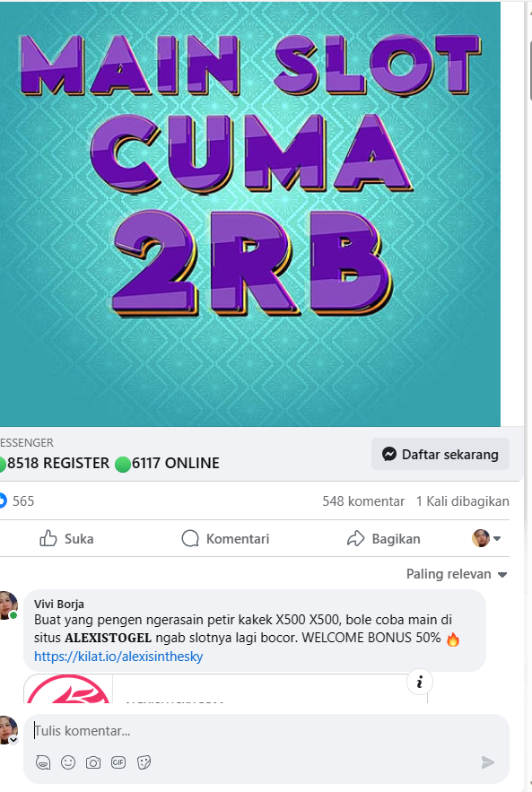
Task: Click the Bagikan share arrow icon
Action: click(355, 538)
